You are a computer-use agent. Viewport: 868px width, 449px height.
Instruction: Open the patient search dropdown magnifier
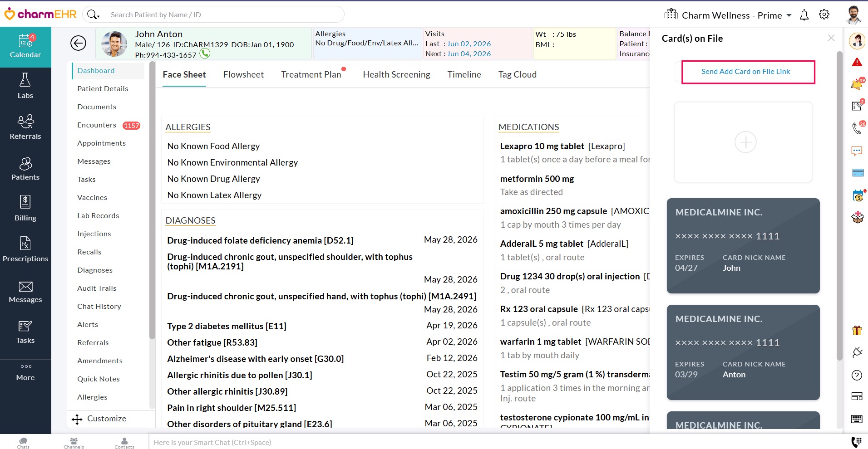point(93,15)
